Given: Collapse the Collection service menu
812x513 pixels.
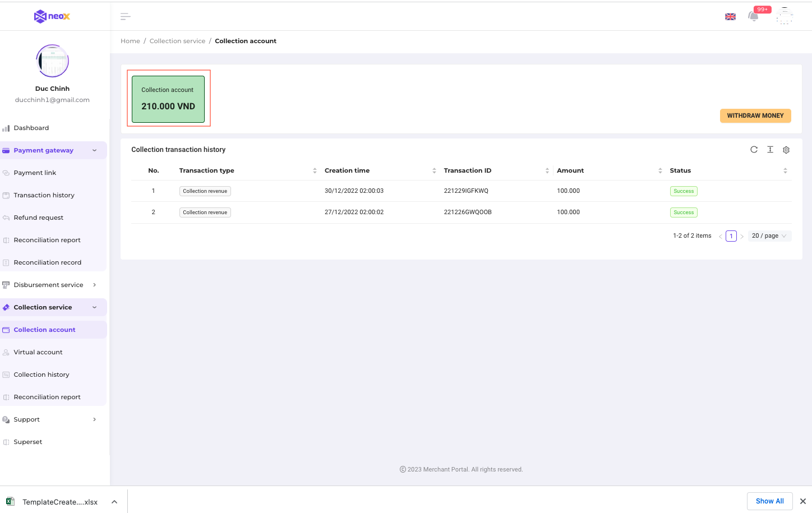Looking at the screenshot, I should click(53, 307).
